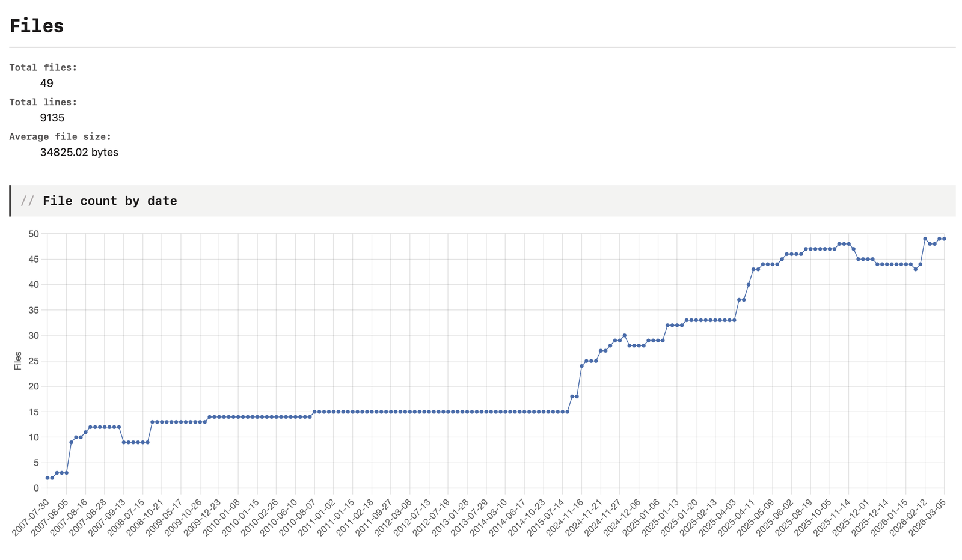This screenshot has height=560, width=962.
Task: Select the 2025-04-11 date label
Action: click(x=736, y=517)
